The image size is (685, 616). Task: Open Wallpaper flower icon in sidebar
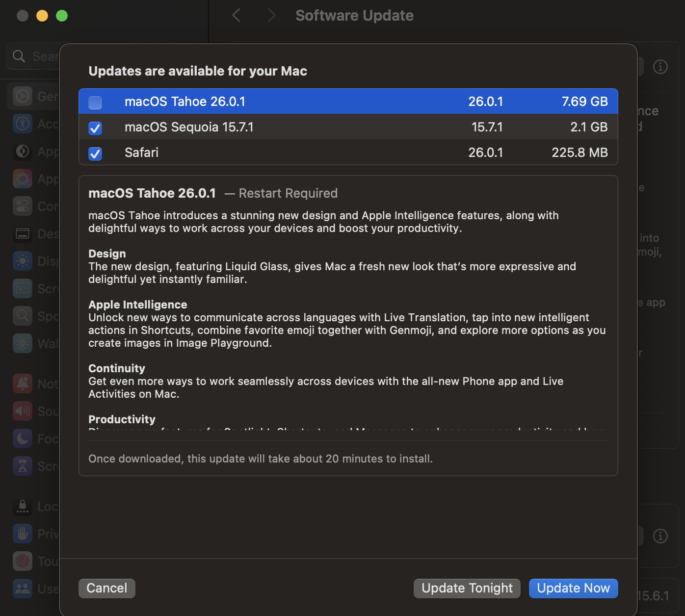point(23,343)
